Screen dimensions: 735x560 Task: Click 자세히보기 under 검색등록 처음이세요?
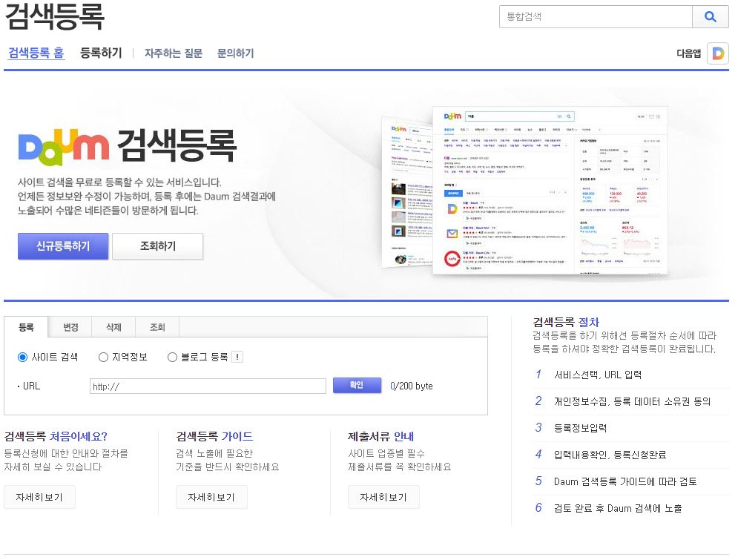[39, 497]
